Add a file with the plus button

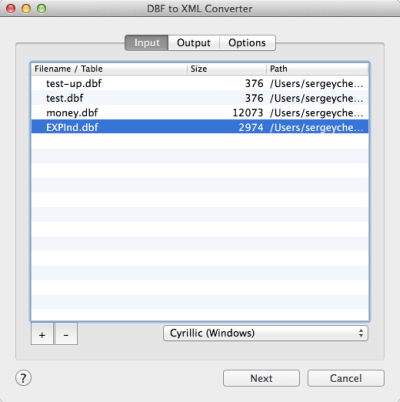point(42,334)
